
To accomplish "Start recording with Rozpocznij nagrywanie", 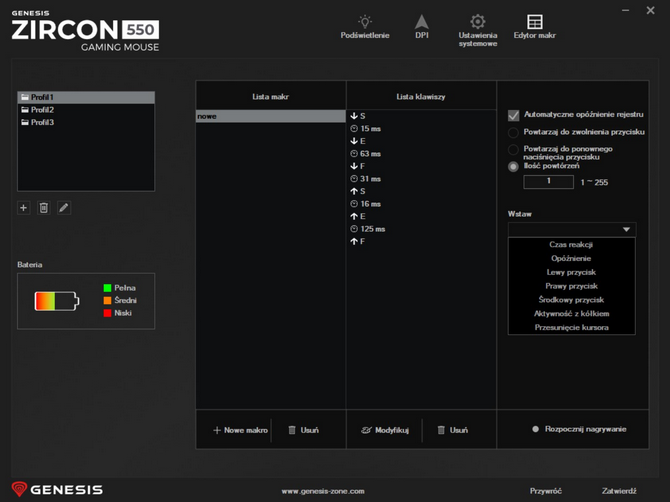I will tap(579, 429).
